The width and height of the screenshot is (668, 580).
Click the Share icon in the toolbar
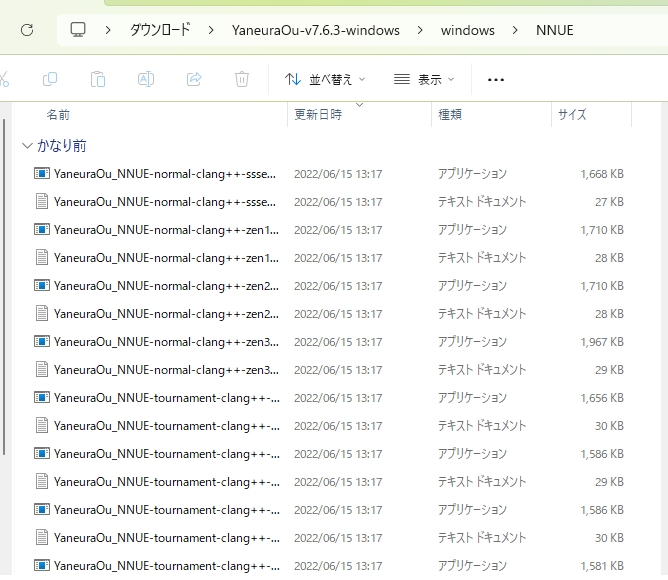[194, 79]
